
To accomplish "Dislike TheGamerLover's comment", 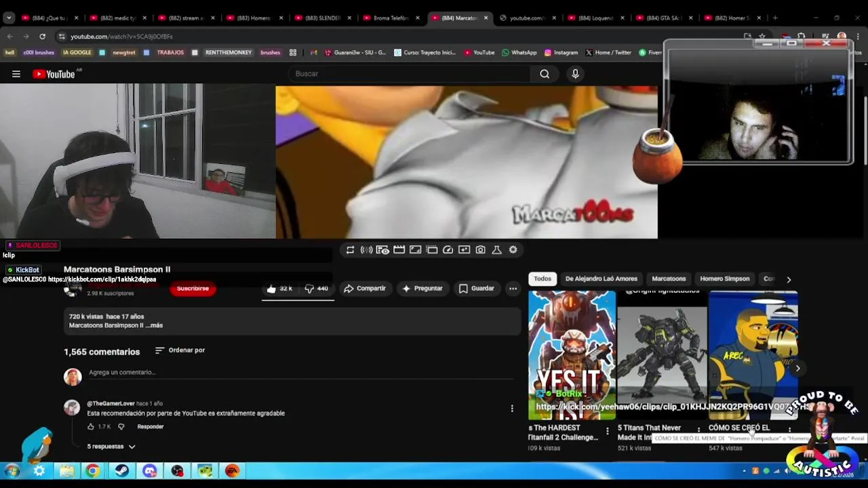I will 121,427.
